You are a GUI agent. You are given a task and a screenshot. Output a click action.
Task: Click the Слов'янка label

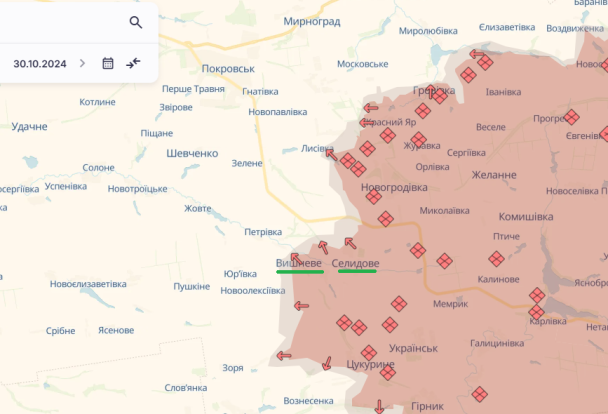(186, 388)
